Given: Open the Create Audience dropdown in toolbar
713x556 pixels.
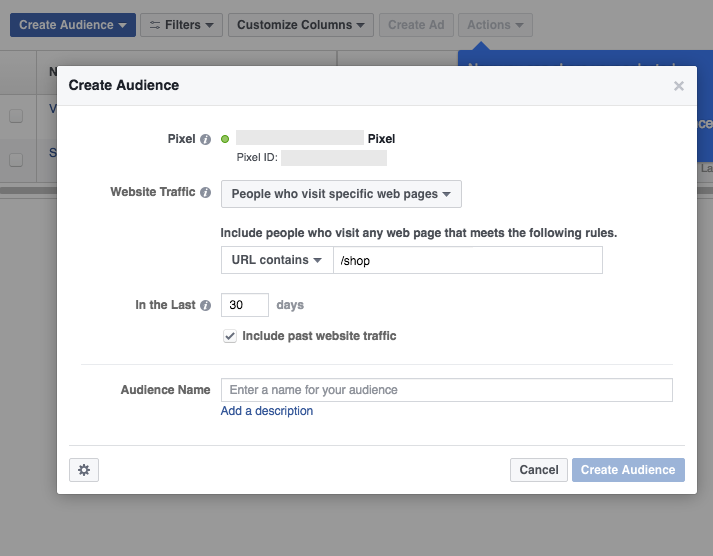Looking at the screenshot, I should [72, 25].
